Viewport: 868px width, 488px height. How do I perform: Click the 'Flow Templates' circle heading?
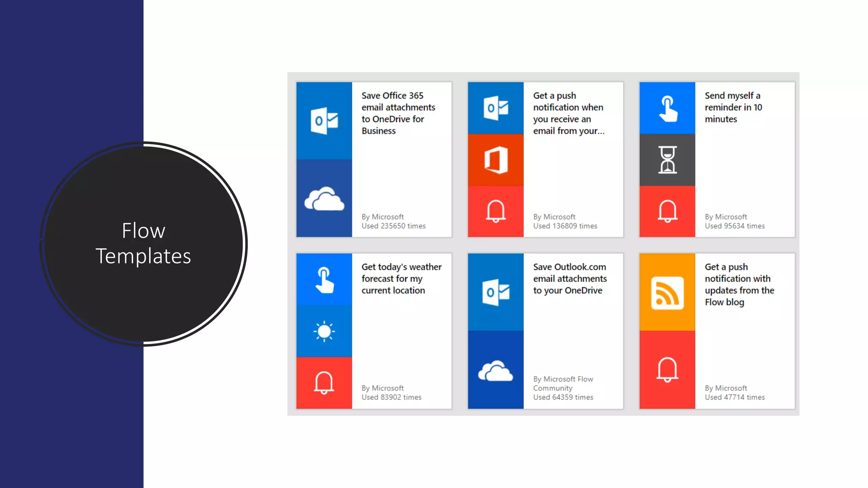pyautogui.click(x=143, y=244)
